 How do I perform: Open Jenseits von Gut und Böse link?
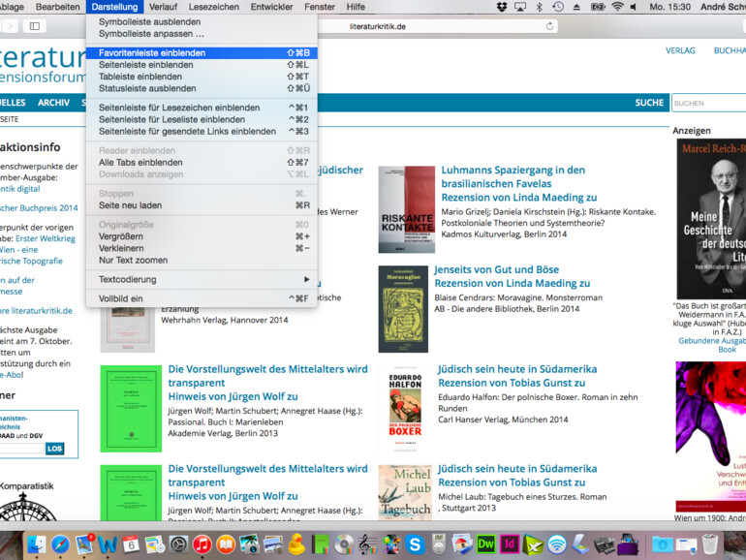pos(496,269)
